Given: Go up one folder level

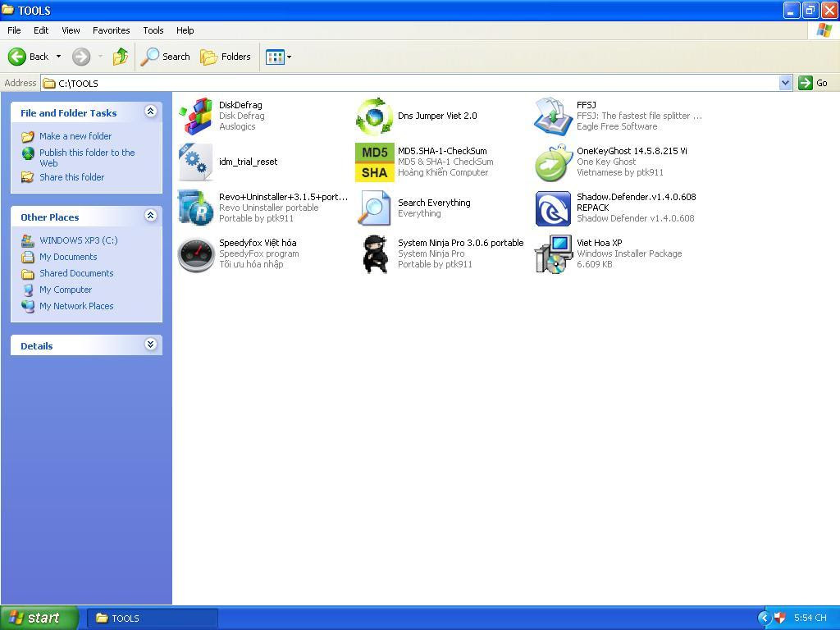Looking at the screenshot, I should [121, 57].
